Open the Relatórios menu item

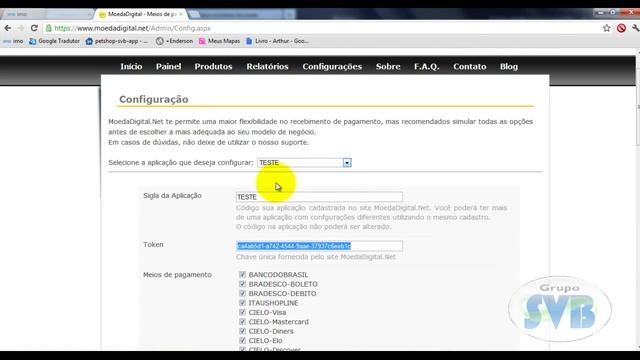267,67
